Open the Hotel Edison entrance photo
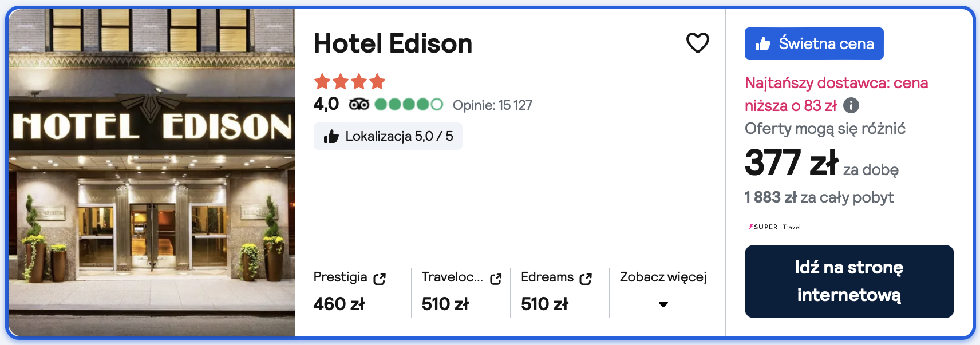 pyautogui.click(x=152, y=172)
